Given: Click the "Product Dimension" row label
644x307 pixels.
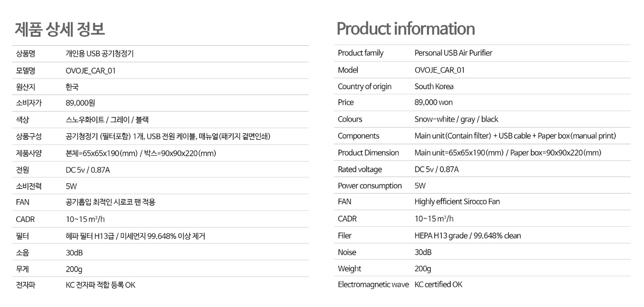Looking at the screenshot, I should [x=368, y=153].
